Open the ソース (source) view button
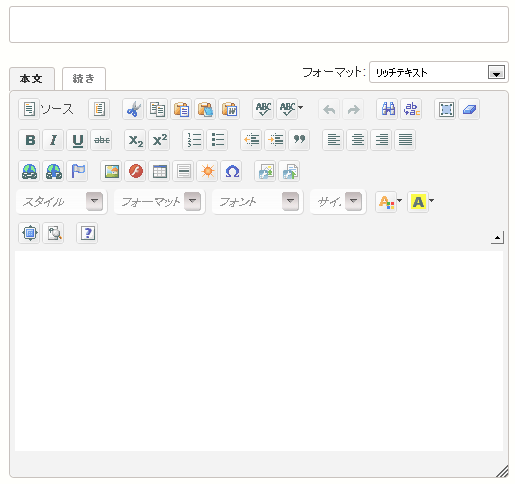Image resolution: width=515 pixels, height=484 pixels. click(46, 109)
